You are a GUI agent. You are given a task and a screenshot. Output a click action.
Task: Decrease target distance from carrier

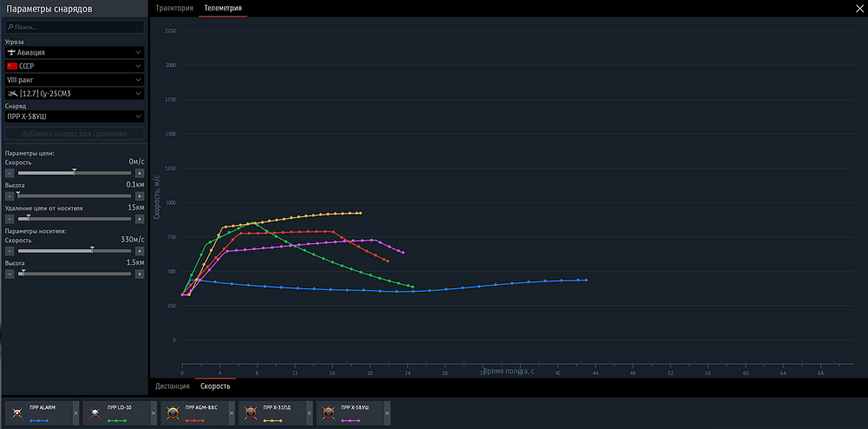click(x=10, y=219)
